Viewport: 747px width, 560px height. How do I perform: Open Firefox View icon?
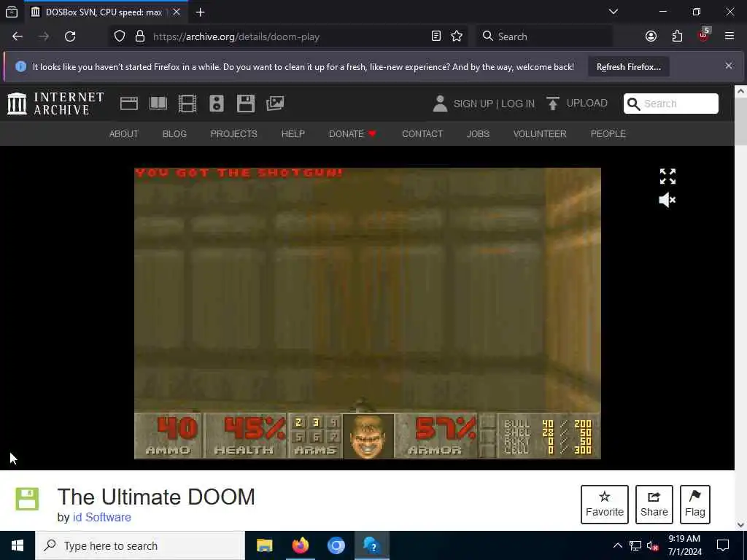click(x=12, y=12)
